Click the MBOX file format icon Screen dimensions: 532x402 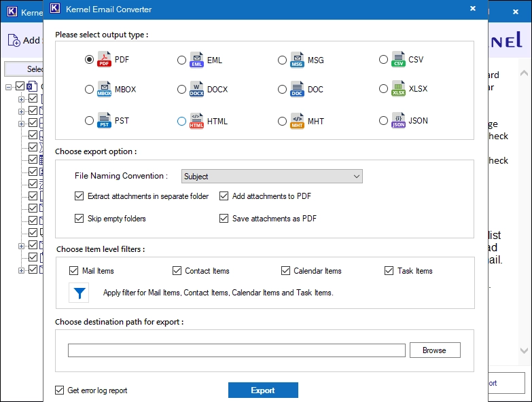104,89
